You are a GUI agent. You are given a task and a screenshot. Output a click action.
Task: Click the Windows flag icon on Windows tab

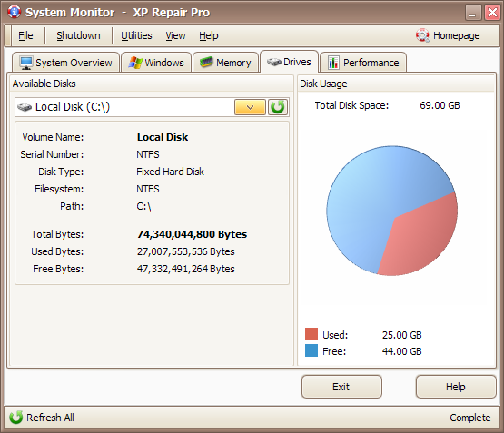(x=135, y=63)
